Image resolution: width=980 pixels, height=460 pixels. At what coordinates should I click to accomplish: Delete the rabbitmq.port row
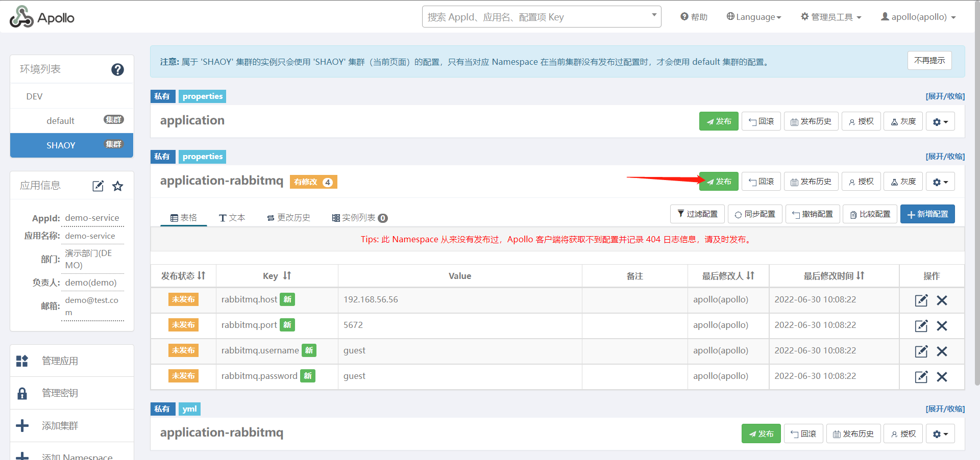pyautogui.click(x=942, y=326)
